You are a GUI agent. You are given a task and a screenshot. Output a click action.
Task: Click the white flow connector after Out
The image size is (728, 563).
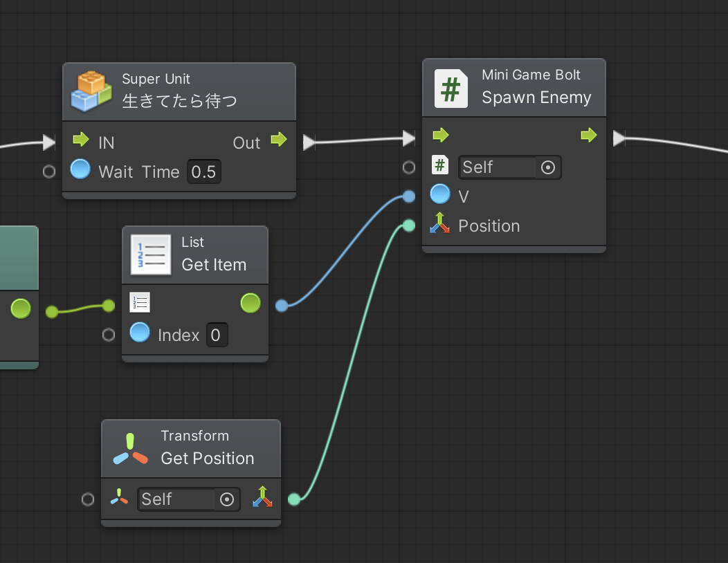[x=309, y=142]
